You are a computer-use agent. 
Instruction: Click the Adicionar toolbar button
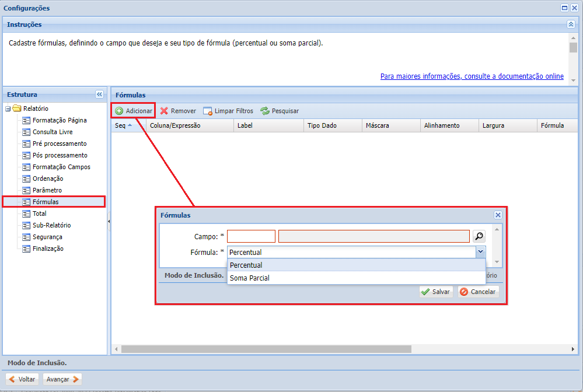tap(134, 111)
